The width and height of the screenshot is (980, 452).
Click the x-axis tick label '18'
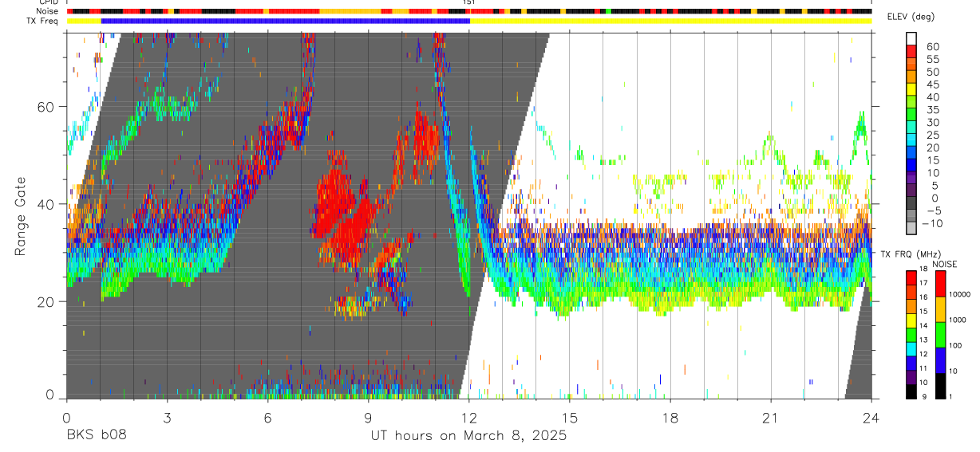pyautogui.click(x=670, y=417)
